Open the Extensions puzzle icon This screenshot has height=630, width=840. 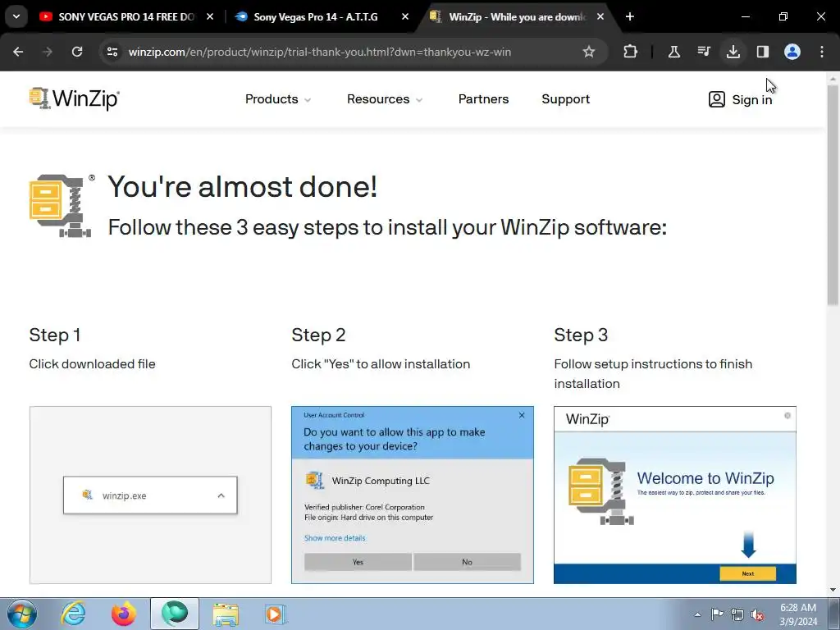coord(631,52)
